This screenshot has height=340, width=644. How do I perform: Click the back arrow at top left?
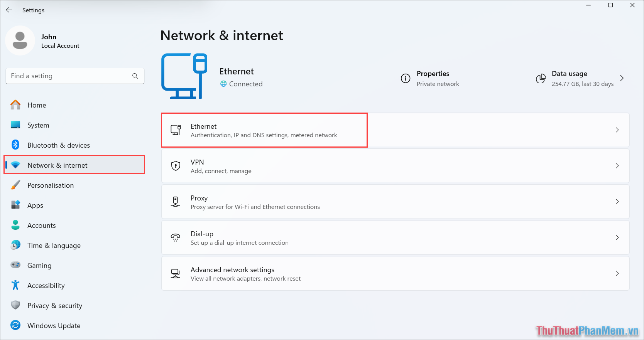9,10
